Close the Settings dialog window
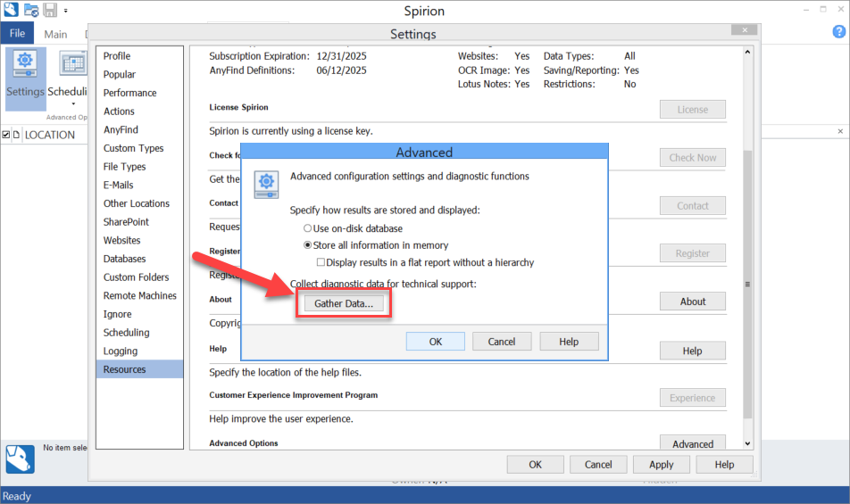Screen dimensions: 850x504 point(745,30)
